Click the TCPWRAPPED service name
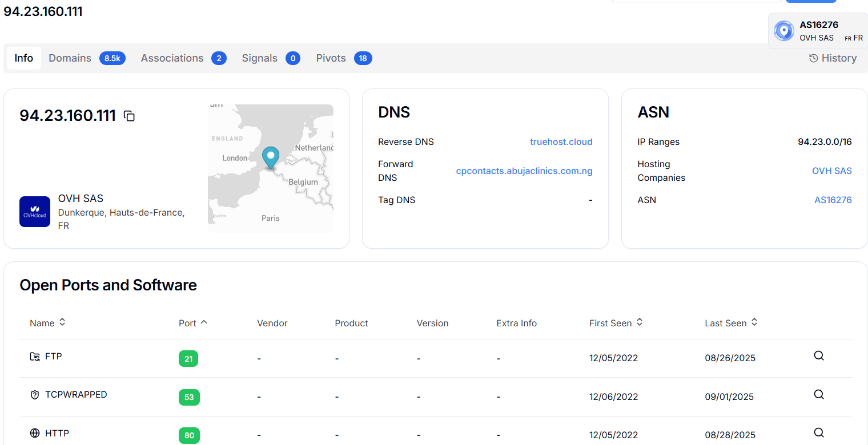 coord(76,395)
